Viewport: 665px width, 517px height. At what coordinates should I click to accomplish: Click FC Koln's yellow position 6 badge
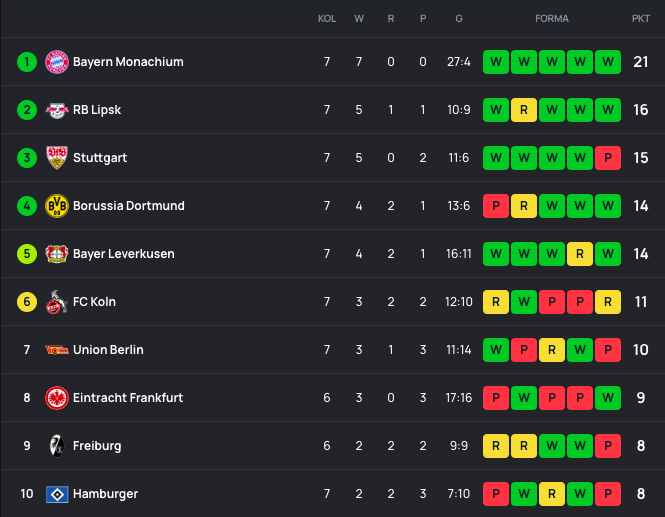27,302
